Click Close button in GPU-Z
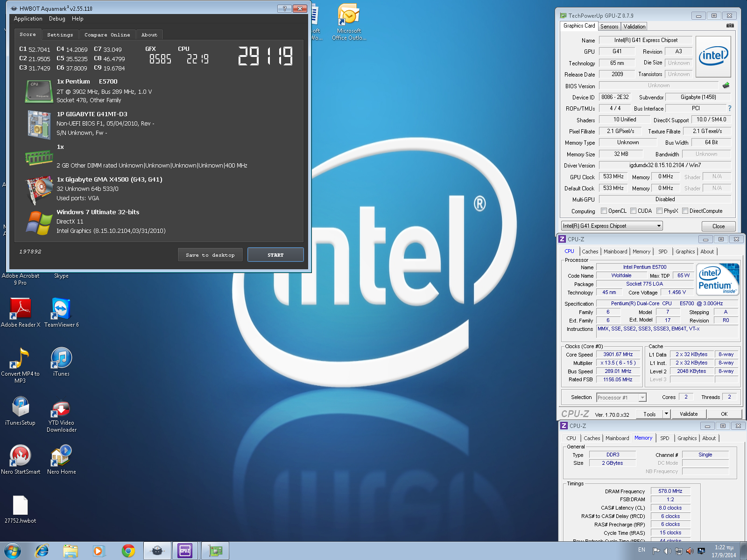747x560 pixels. coord(719,226)
